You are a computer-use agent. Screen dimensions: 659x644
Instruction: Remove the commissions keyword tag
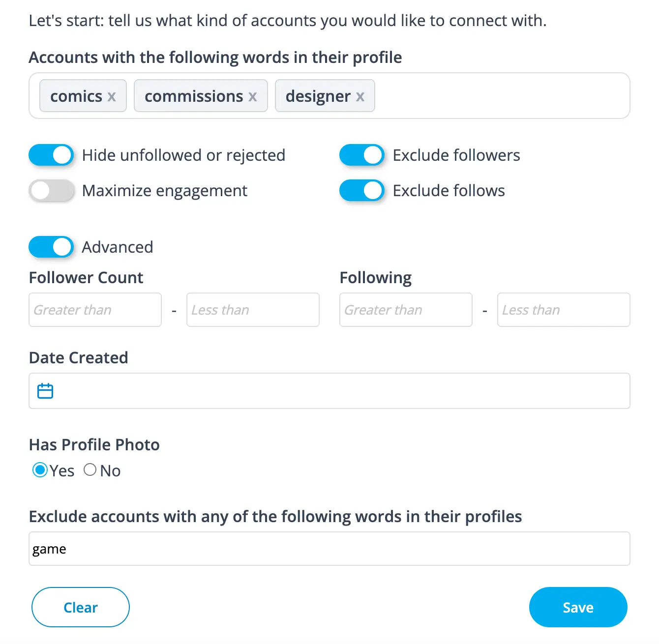click(x=252, y=96)
